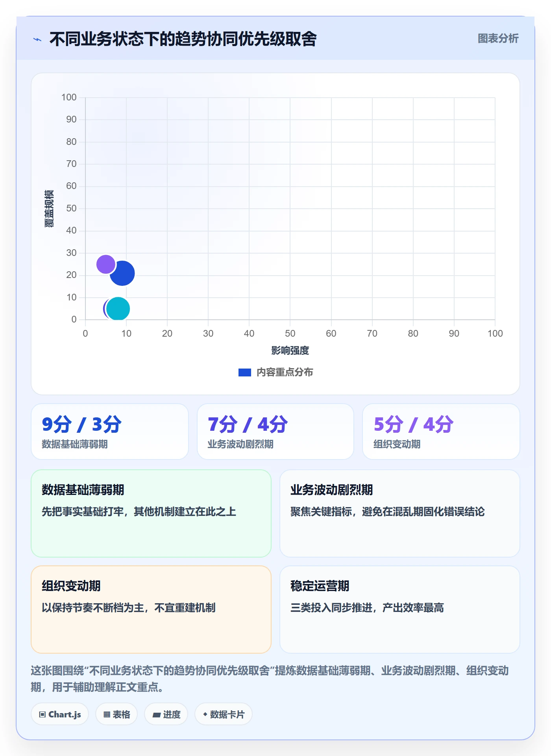Select the chart title 不同业务状态下的趋势协同优先级取舍
551x756 pixels.
tap(183, 39)
